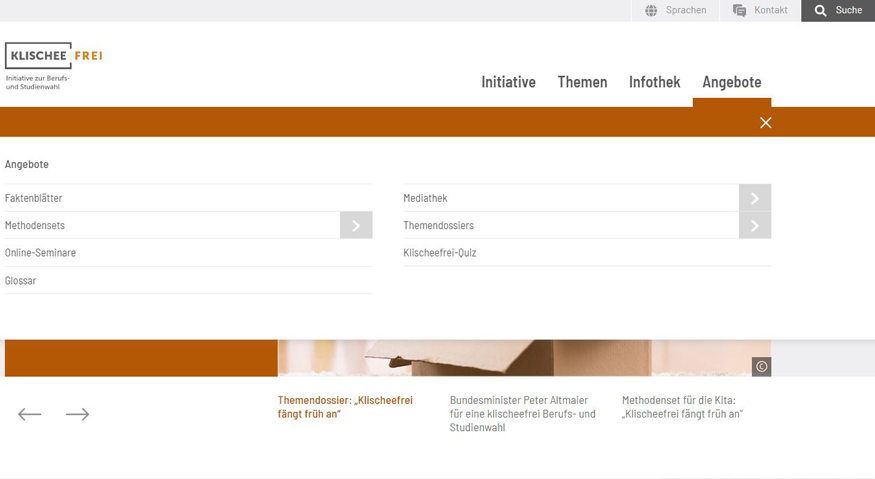Show the copyright info on image
This screenshot has height=479, width=875.
pyautogui.click(x=761, y=367)
